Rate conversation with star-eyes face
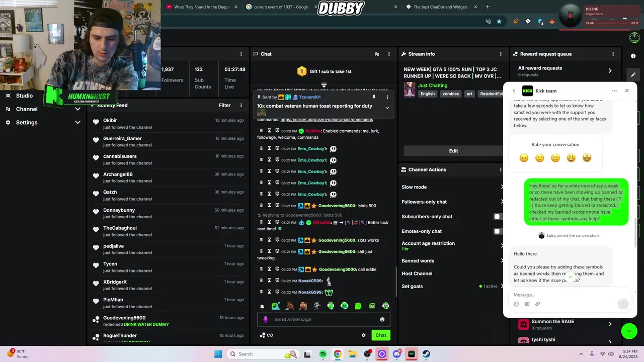Viewport: 644px width, 362px height. tap(587, 158)
